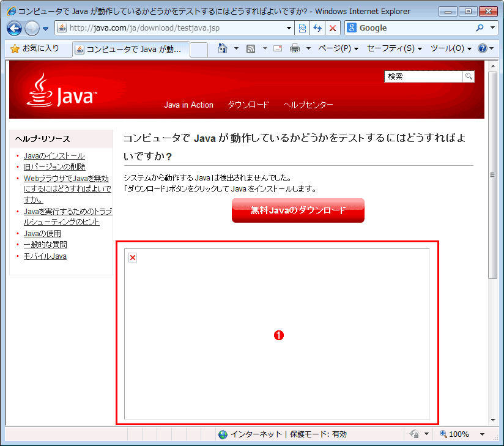Open the Javaのインストール link
504x446 pixels.
pos(54,156)
